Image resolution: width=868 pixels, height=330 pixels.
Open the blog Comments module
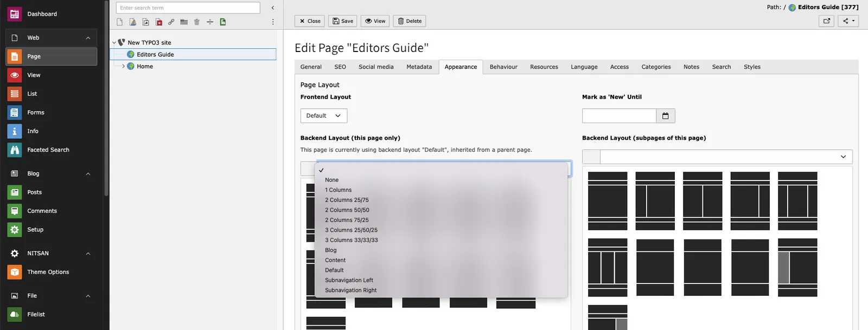click(x=52, y=211)
